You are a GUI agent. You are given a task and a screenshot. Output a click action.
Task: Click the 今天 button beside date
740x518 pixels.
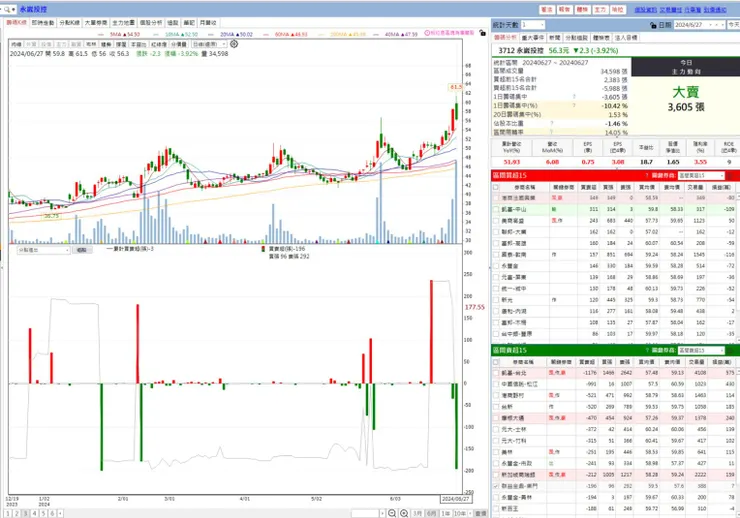point(733,25)
